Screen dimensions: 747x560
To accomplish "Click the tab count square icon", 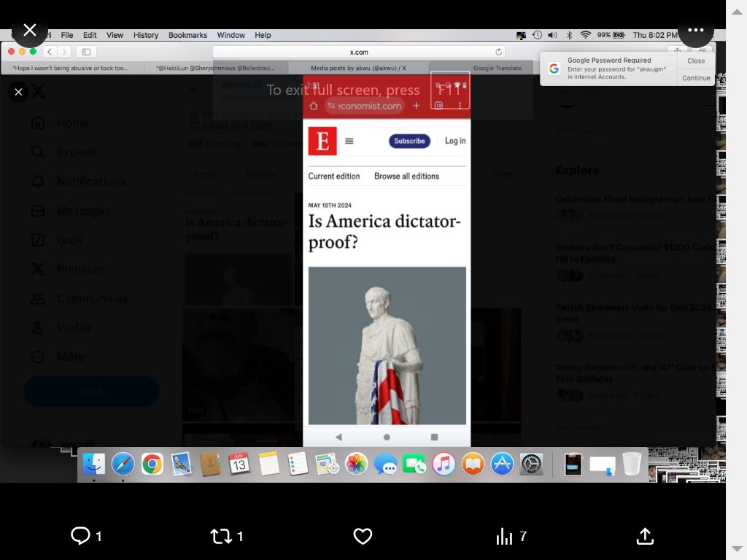I will pos(438,106).
